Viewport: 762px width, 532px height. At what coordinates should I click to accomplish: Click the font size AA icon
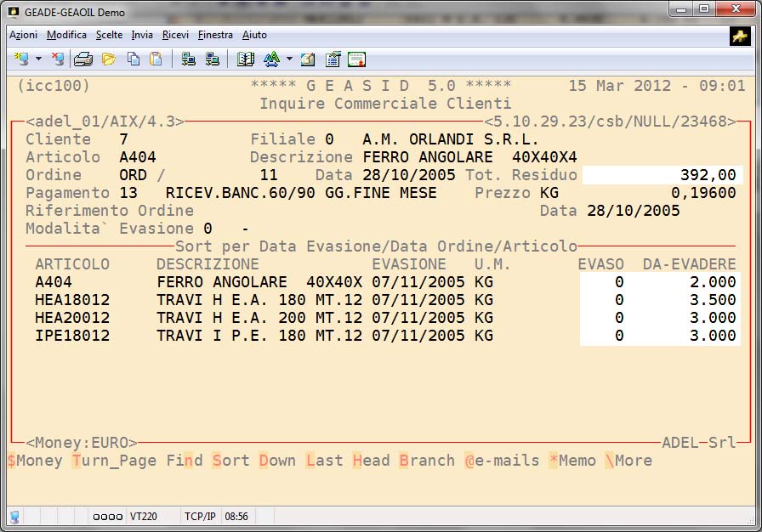pyautogui.click(x=271, y=59)
